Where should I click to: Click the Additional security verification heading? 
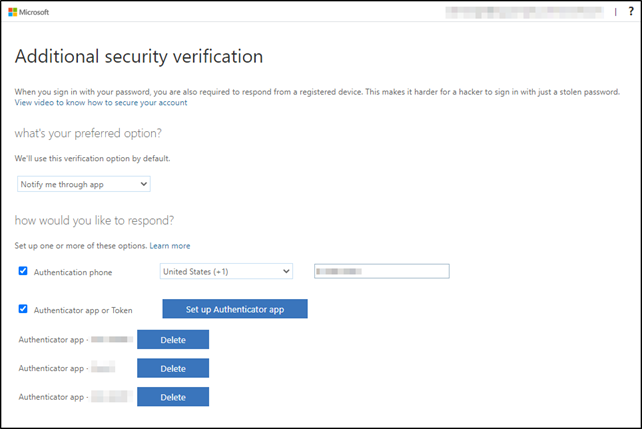[139, 56]
